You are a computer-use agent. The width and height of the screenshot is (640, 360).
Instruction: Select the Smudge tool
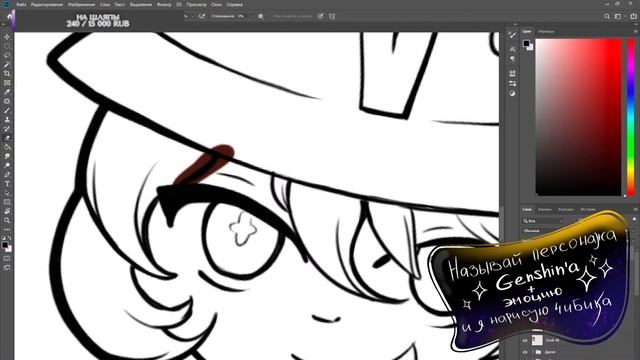[7, 156]
